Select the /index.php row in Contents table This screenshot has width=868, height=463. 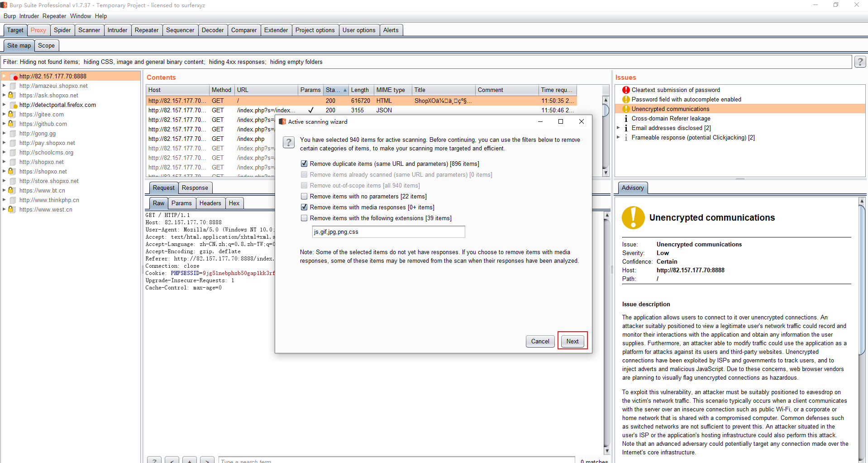pos(361,139)
